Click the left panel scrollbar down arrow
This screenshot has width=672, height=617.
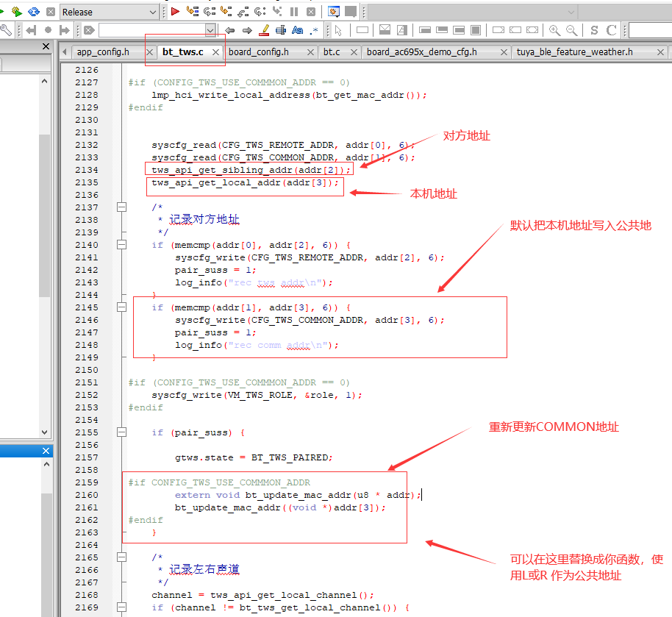coord(44,432)
